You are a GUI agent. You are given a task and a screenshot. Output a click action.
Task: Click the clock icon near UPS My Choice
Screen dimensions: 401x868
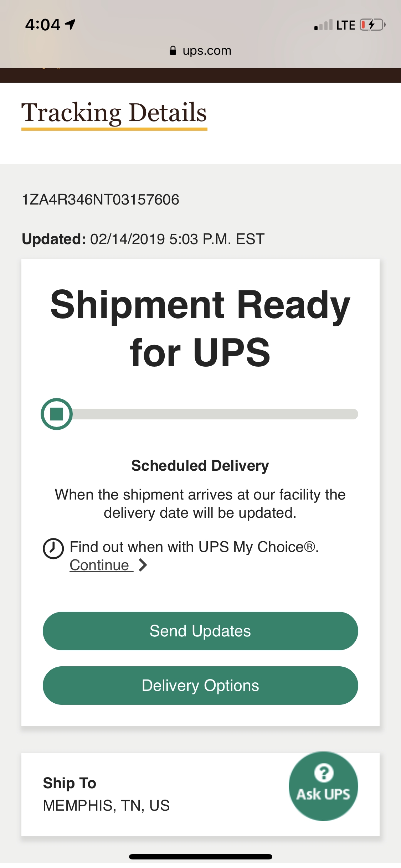pyautogui.click(x=53, y=548)
